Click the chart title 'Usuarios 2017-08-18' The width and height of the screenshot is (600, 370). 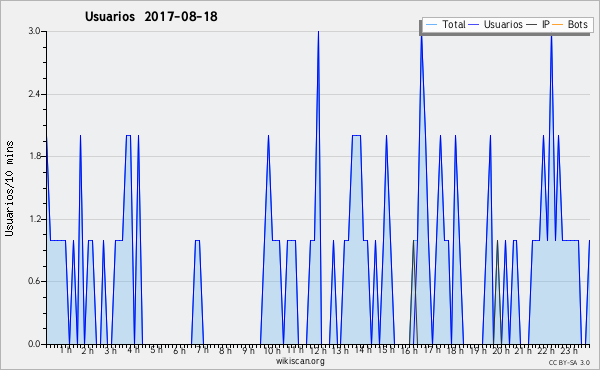(151, 16)
